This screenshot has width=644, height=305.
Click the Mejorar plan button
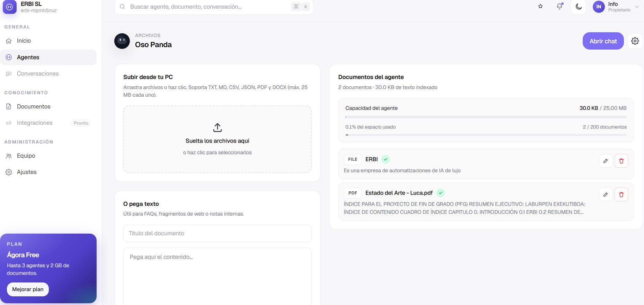(28, 289)
